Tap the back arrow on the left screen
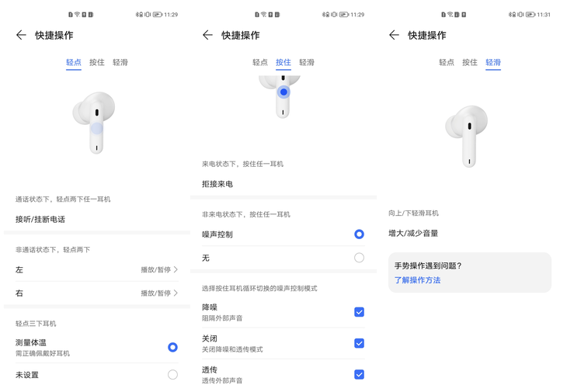567x392 pixels. (x=21, y=35)
